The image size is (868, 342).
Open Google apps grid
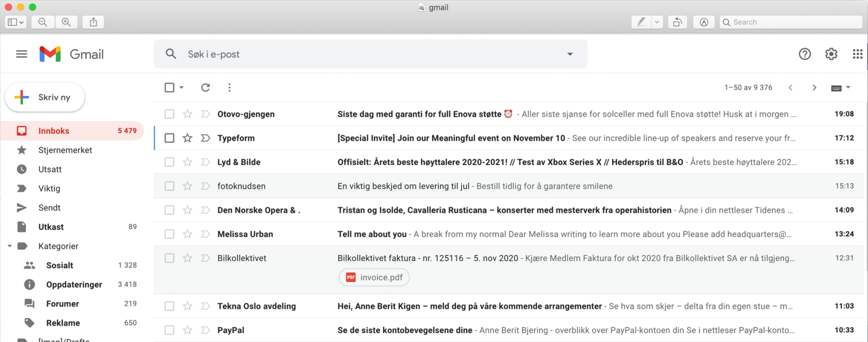858,54
